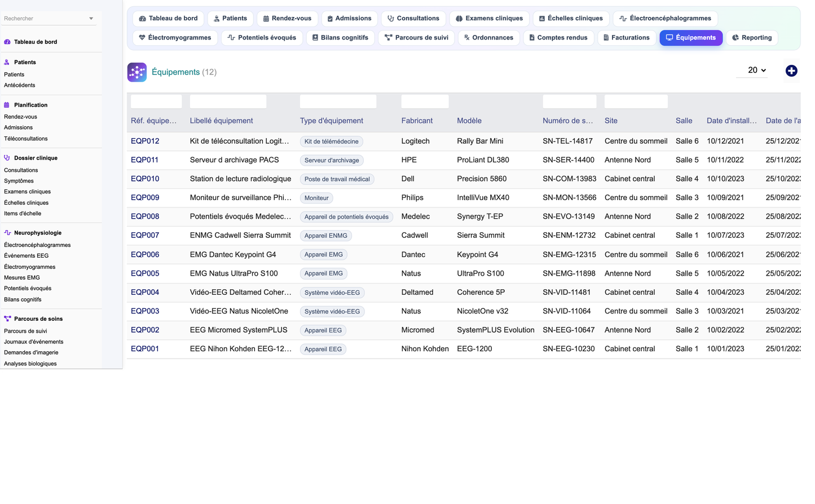
Task: Sort by Libellé équipement column header
Action: tap(221, 121)
